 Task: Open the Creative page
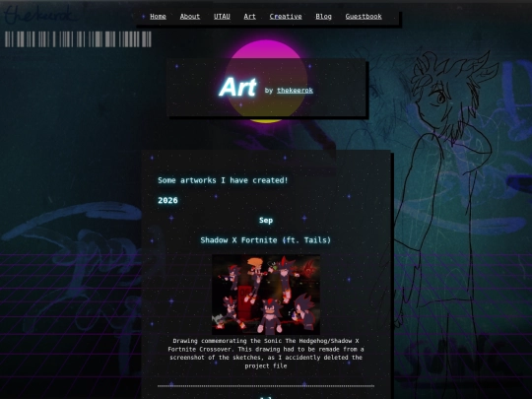[x=286, y=17]
